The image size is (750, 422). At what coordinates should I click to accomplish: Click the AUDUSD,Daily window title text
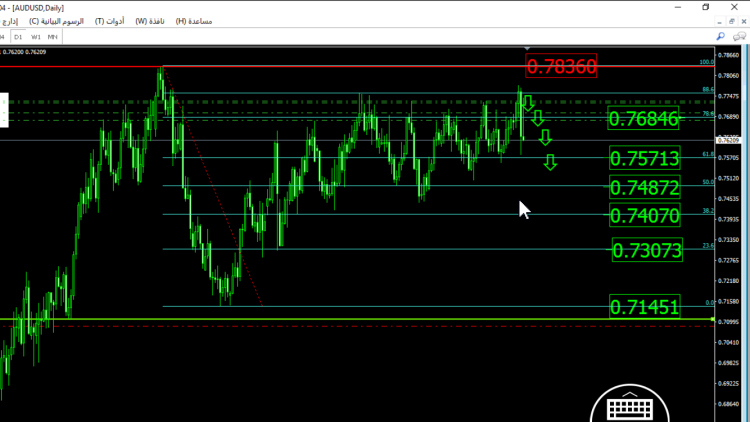pos(38,8)
